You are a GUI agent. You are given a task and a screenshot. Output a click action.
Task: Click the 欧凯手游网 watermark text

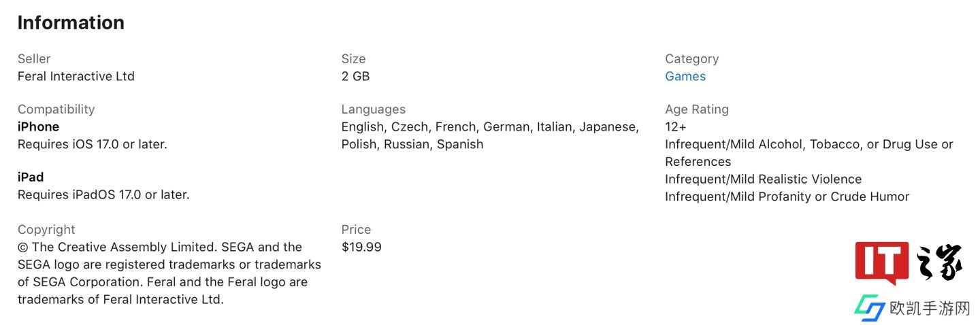pos(930,309)
